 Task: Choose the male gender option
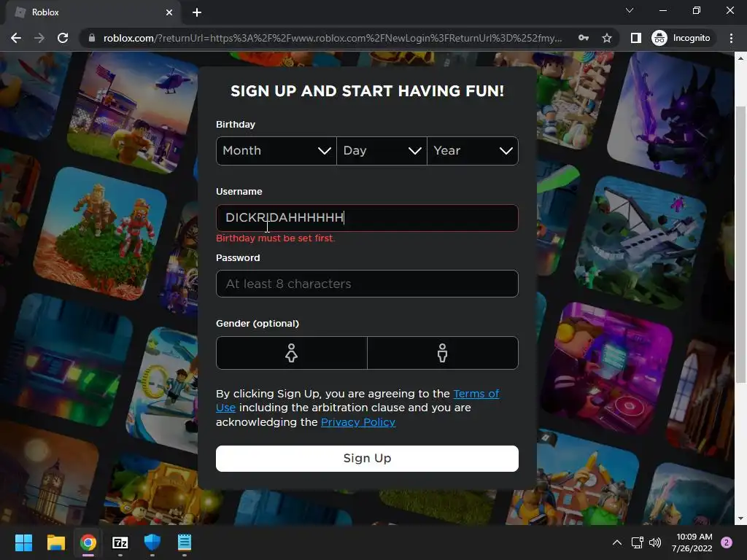click(x=443, y=353)
